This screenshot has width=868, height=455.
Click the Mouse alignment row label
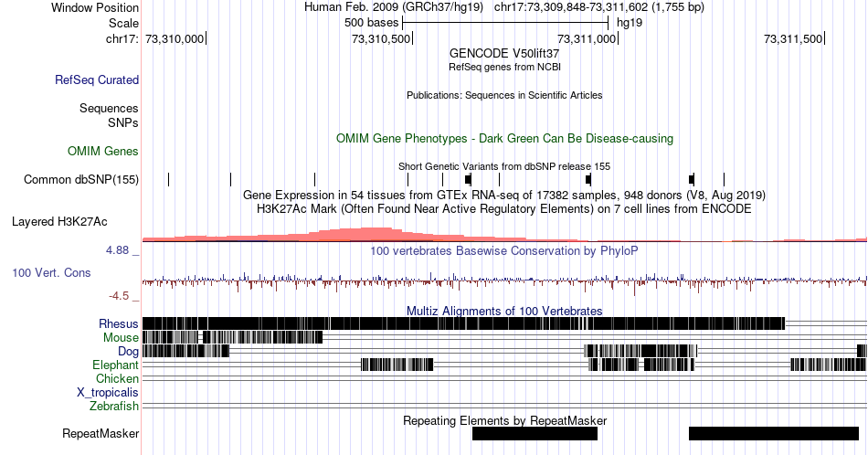tap(121, 338)
